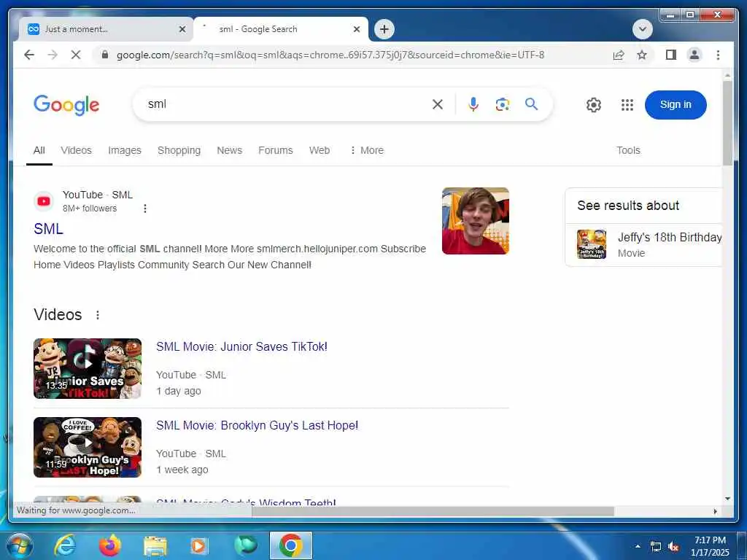Open Windows Explorer from the taskbar
The width and height of the screenshot is (747, 560).
pyautogui.click(x=155, y=547)
